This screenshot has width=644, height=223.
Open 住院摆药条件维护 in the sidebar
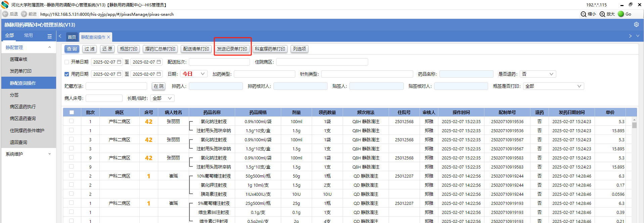click(29, 131)
